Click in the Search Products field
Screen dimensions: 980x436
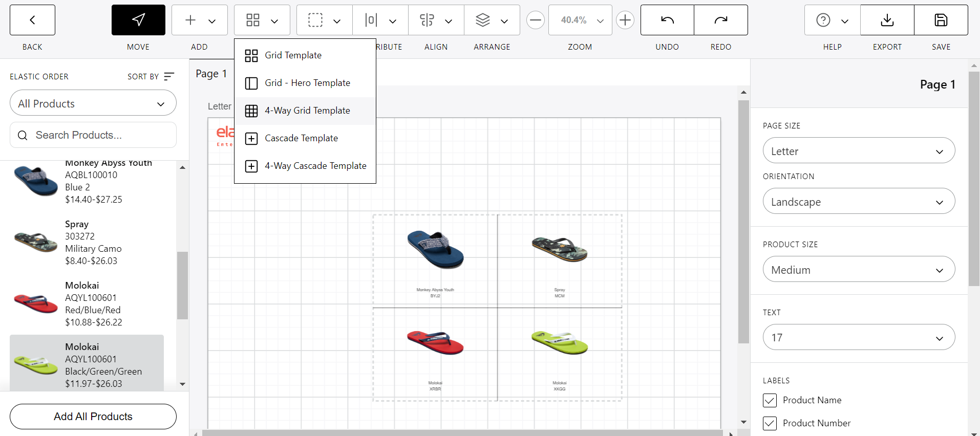tap(93, 135)
